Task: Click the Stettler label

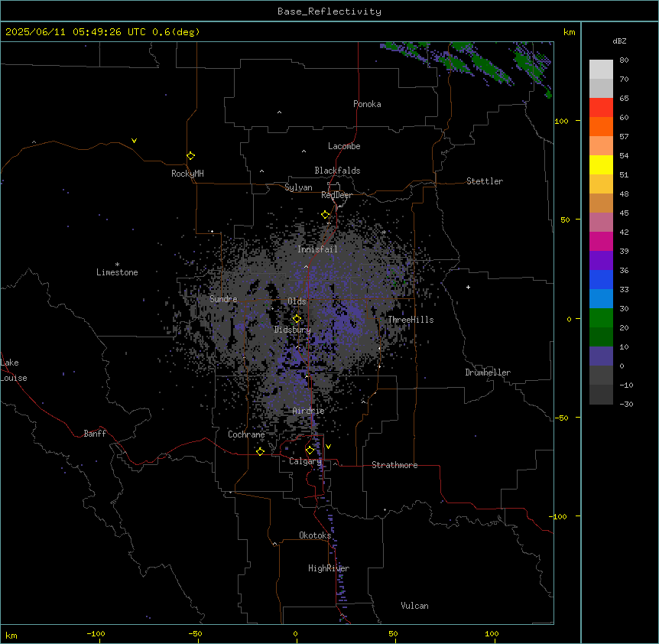Action: pyautogui.click(x=485, y=181)
